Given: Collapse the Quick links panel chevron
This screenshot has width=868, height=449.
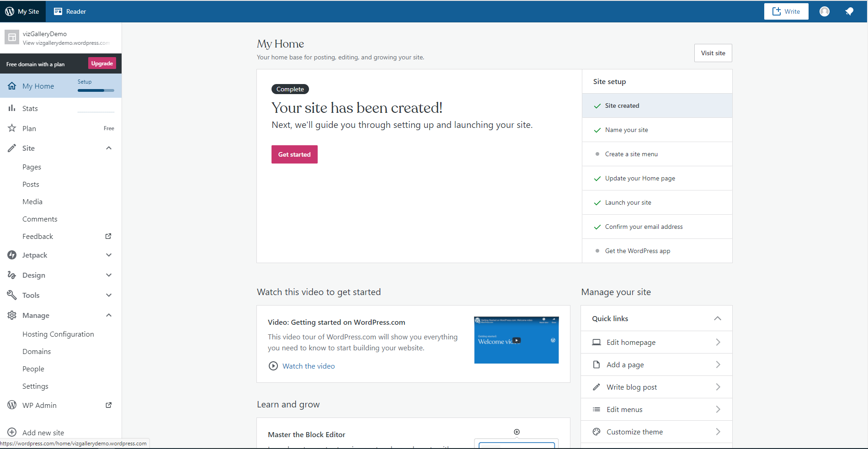Looking at the screenshot, I should tap(718, 318).
